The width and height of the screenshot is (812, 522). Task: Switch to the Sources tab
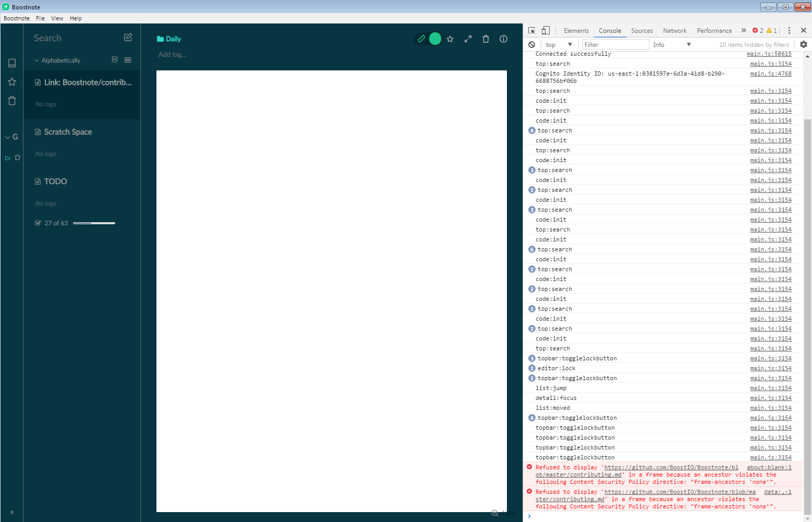click(642, 31)
